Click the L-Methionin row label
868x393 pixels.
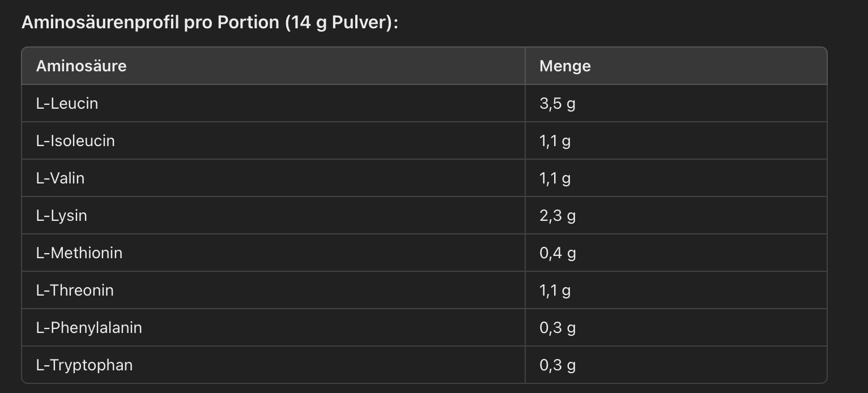click(79, 253)
